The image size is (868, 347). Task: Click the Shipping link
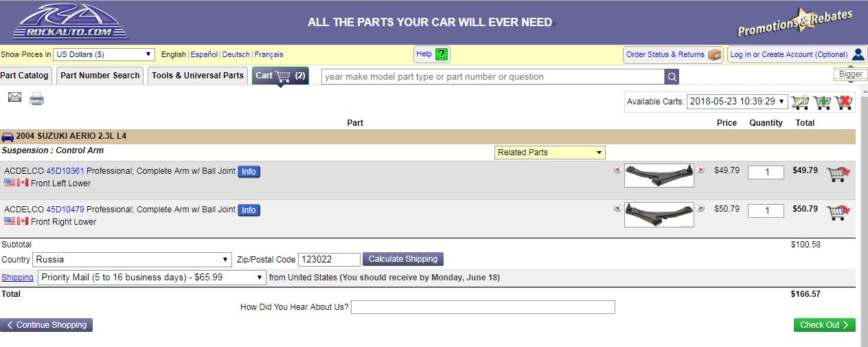pos(17,278)
